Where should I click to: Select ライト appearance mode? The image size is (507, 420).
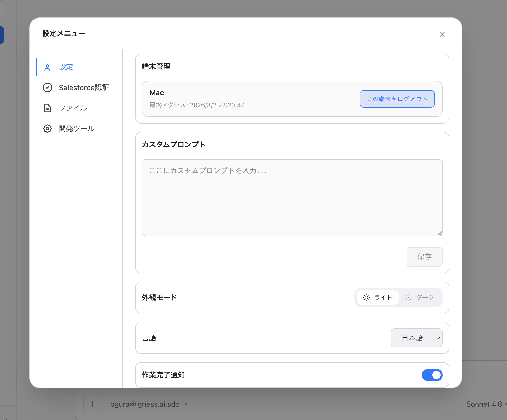click(383, 297)
